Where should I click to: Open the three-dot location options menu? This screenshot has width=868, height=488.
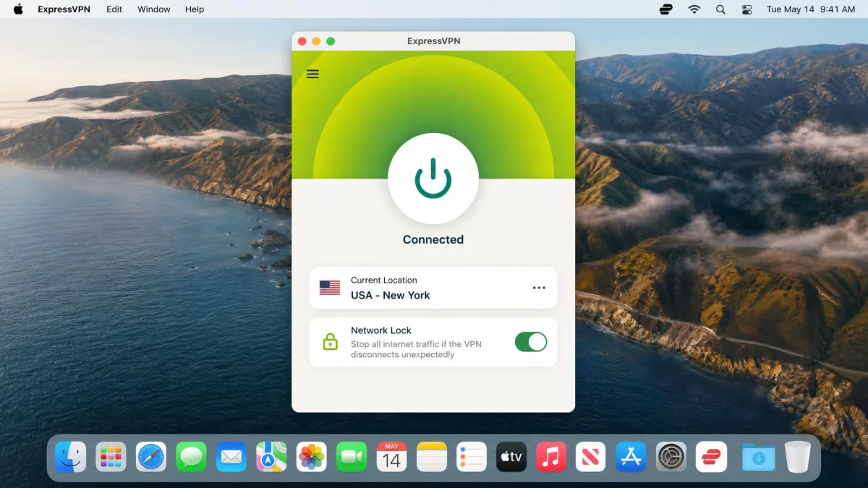[x=539, y=288]
